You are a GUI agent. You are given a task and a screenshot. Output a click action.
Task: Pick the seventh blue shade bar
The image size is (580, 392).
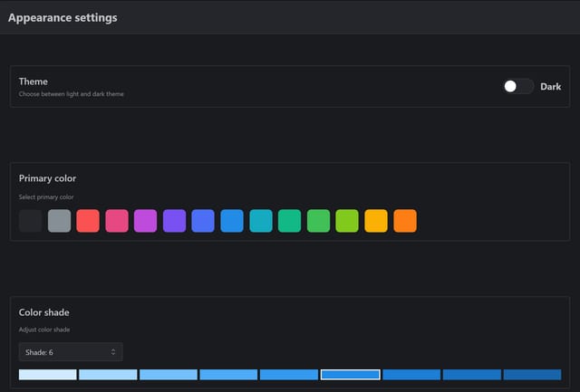[x=411, y=375]
